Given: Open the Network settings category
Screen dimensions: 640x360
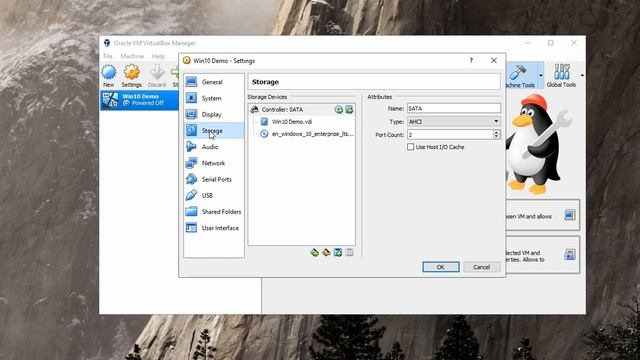Looking at the screenshot, I should click(x=214, y=163).
